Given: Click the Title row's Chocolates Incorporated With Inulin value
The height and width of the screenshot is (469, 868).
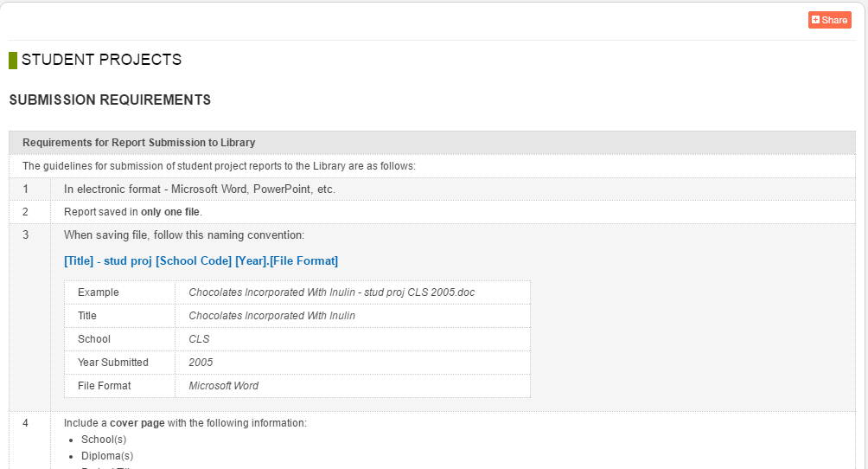Looking at the screenshot, I should coord(271,316).
